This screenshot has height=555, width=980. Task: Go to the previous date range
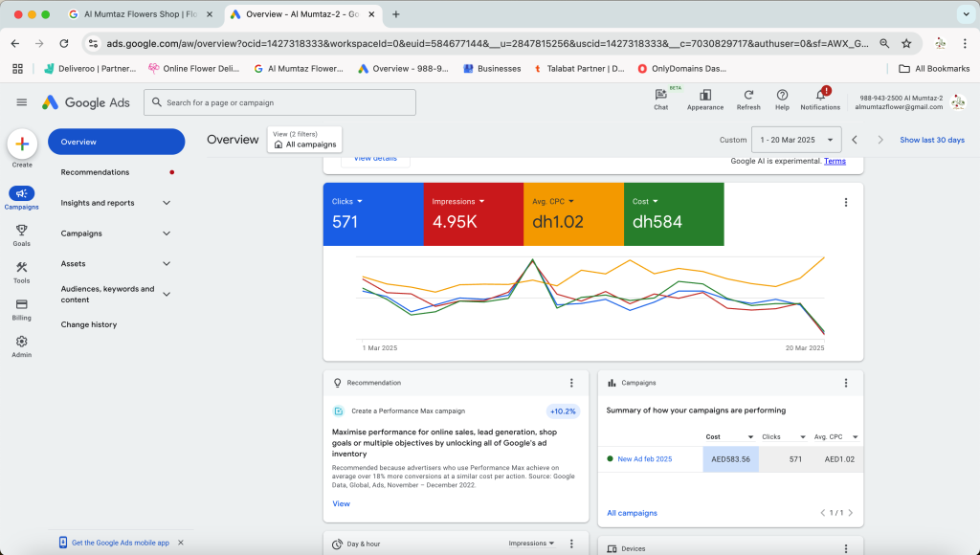pos(855,140)
